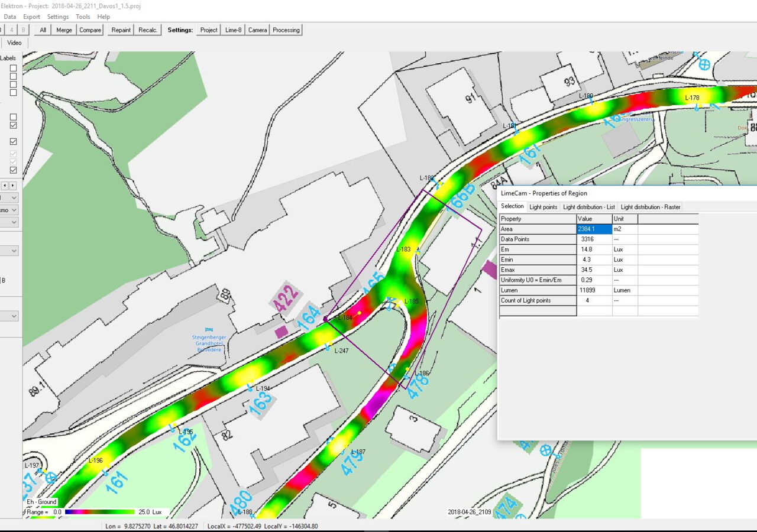Select light point L-185 on the map
757x532 pixels.
(411, 301)
